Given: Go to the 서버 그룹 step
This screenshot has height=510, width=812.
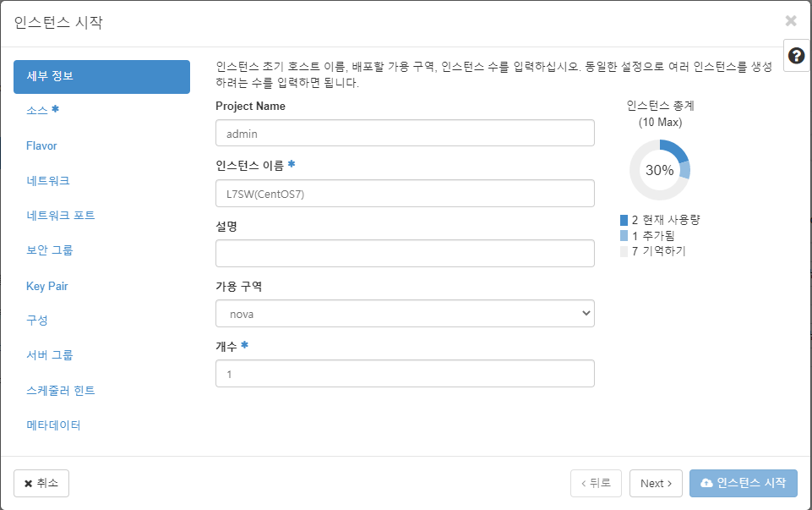Looking at the screenshot, I should click(49, 355).
